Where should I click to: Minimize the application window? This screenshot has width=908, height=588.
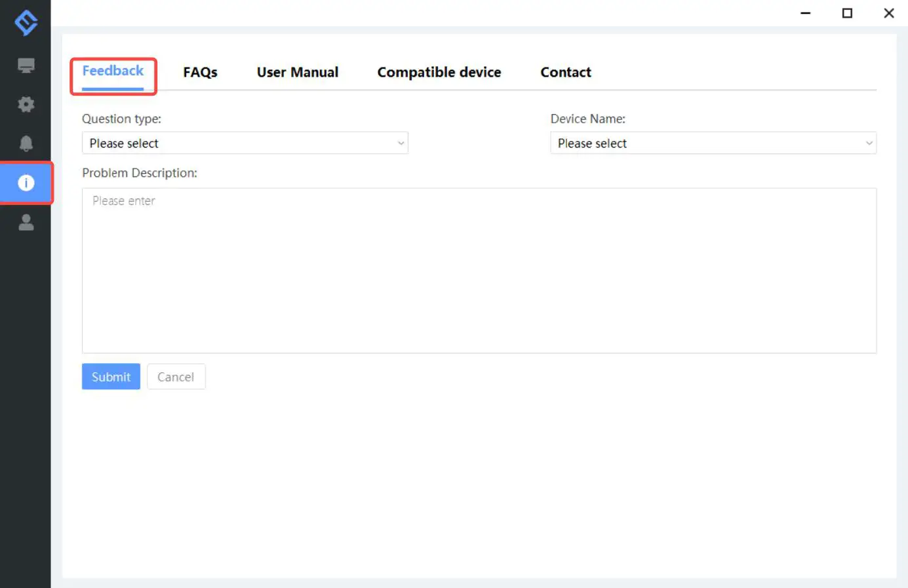tap(806, 13)
